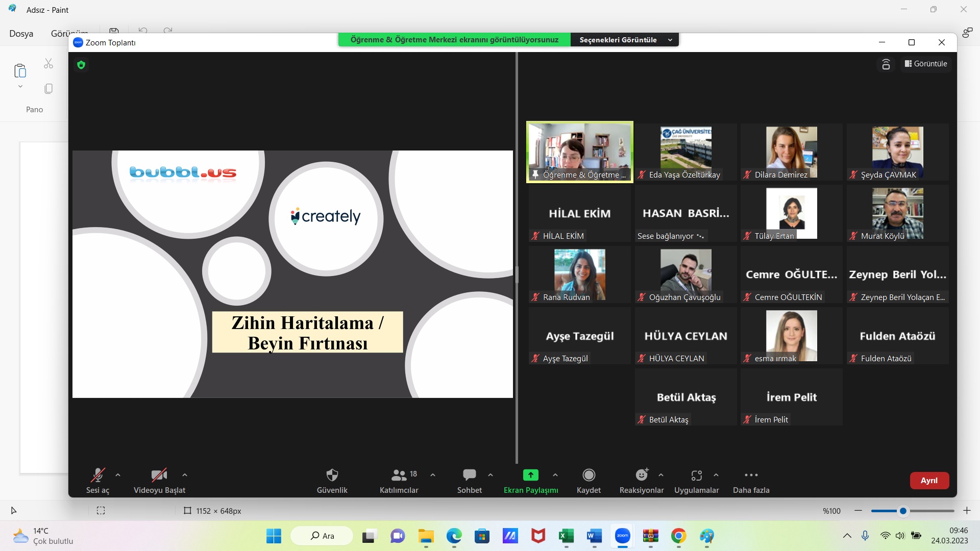980x551 pixels.
Task: Open the Güvenlik security shield
Action: [x=332, y=481]
